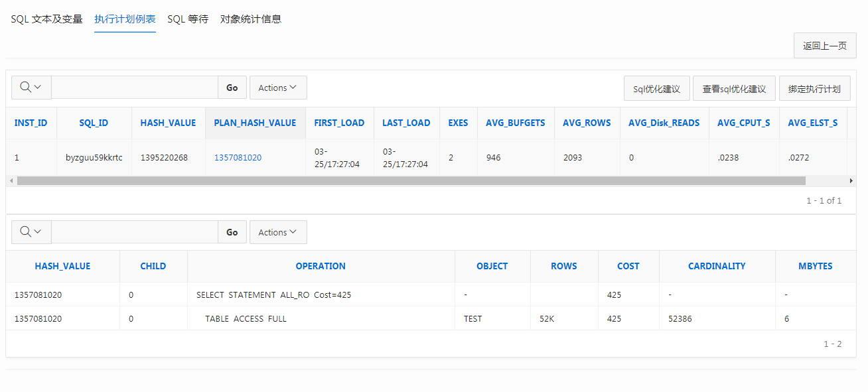Click AVG_BUFGETS column header
The image size is (868, 392).
(516, 123)
